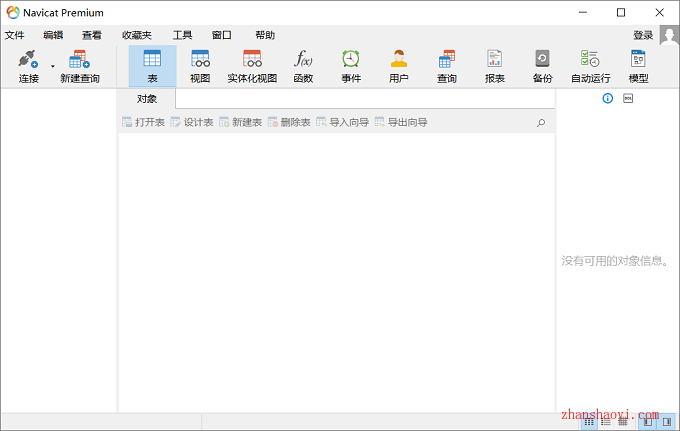This screenshot has height=431, width=680.
Task: Open the Event (事件) section
Action: pyautogui.click(x=351, y=66)
